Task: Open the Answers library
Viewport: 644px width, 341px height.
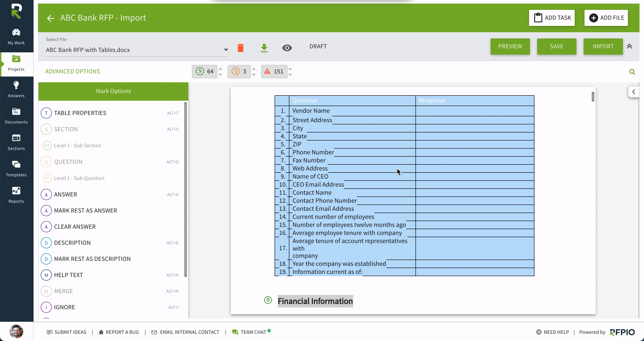Action: (16, 90)
